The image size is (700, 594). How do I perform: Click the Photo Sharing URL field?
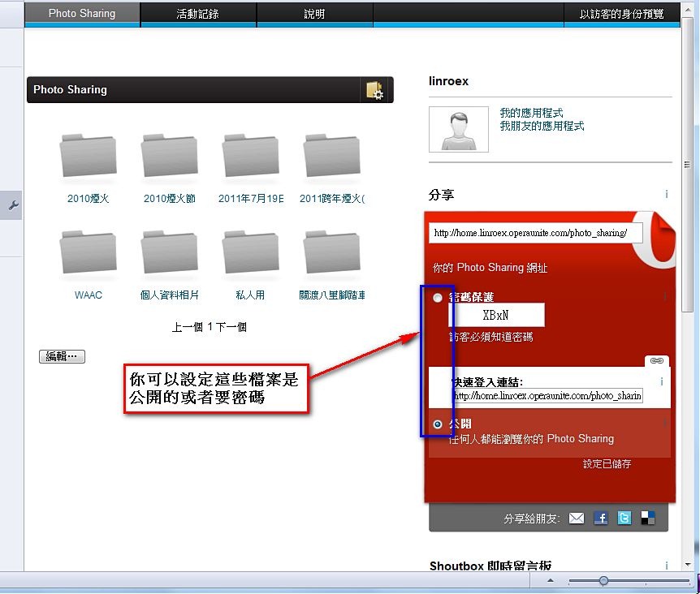pyautogui.click(x=535, y=233)
